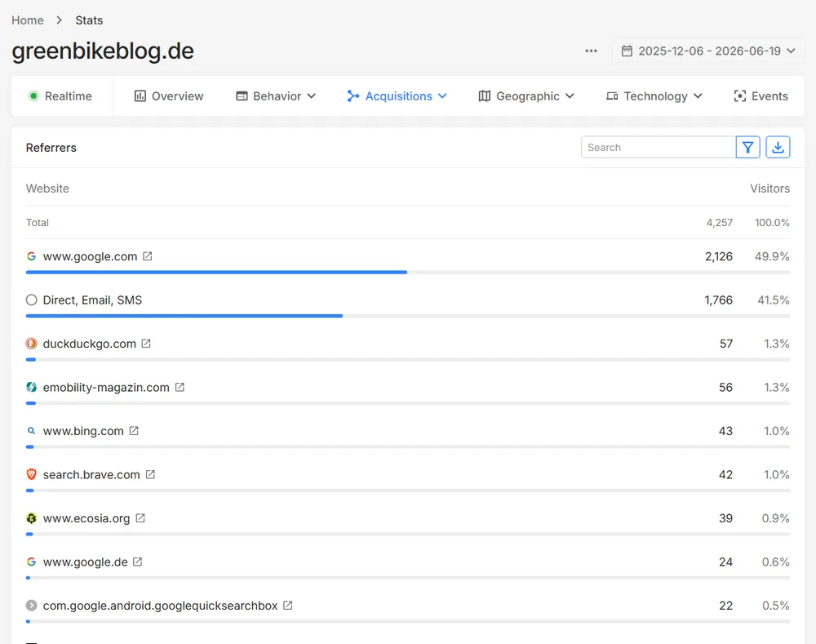The width and height of the screenshot is (816, 644).
Task: Click the www.google.com referrer row
Action: (x=408, y=260)
